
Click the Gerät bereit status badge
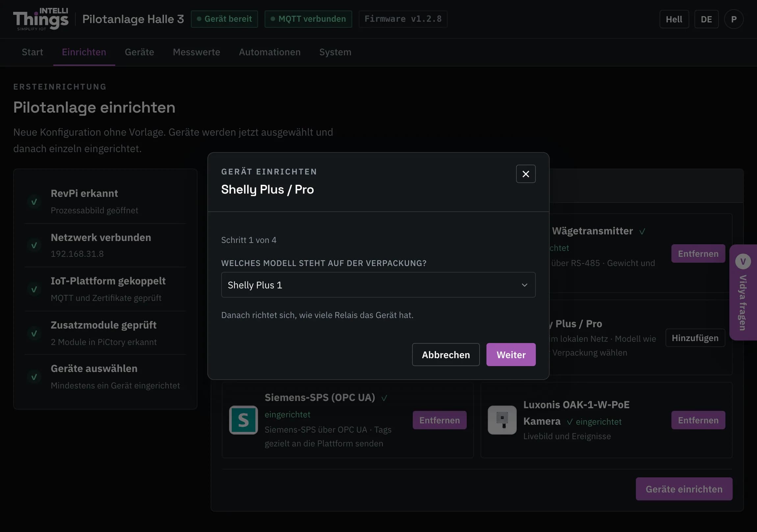224,19
